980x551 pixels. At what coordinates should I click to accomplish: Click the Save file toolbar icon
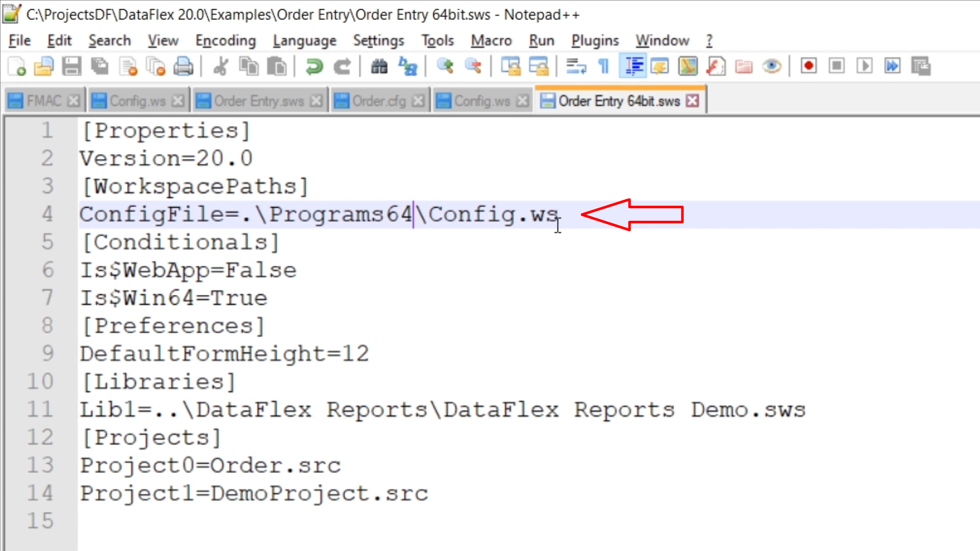[71, 66]
